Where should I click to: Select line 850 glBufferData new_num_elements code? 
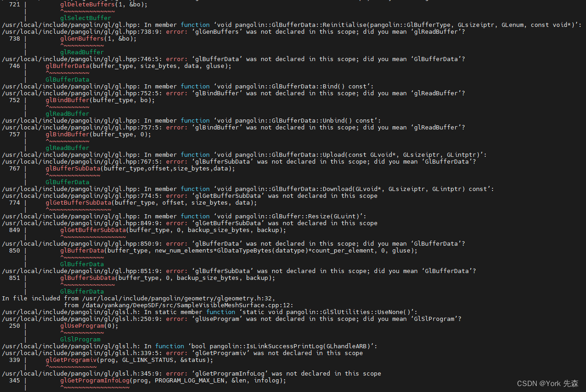239,250
